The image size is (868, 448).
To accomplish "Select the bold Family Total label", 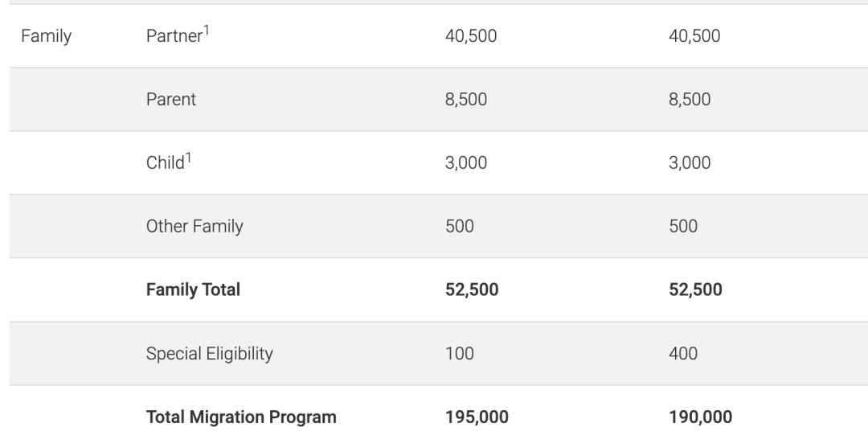I will [193, 290].
